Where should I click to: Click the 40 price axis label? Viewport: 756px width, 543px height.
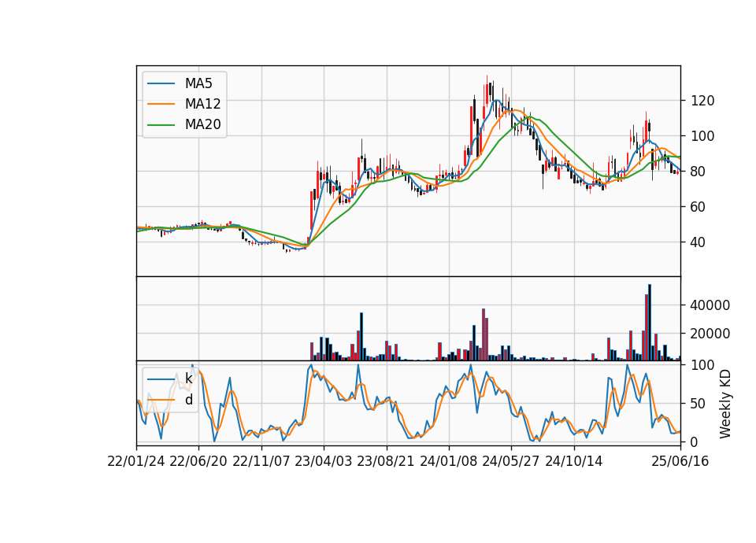(698, 242)
